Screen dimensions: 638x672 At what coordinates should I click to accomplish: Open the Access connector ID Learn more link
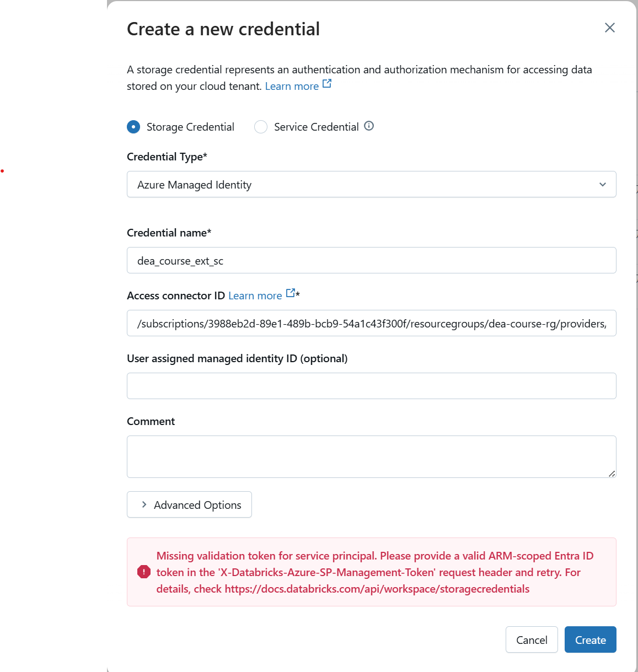coord(255,295)
